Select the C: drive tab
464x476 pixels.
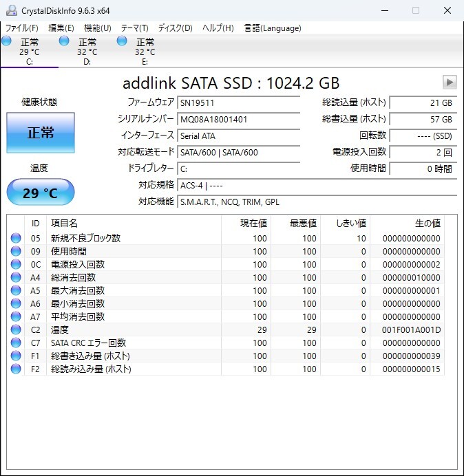coord(30,51)
